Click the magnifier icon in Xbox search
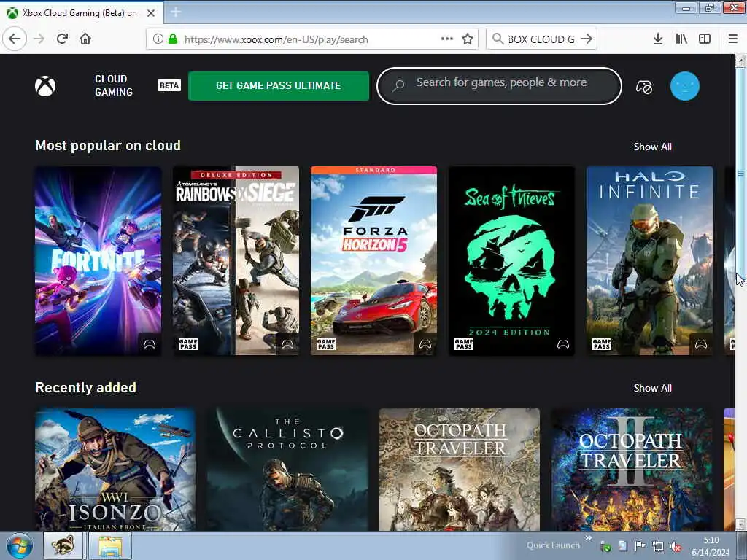Viewport: 747px width, 560px height. click(x=398, y=85)
